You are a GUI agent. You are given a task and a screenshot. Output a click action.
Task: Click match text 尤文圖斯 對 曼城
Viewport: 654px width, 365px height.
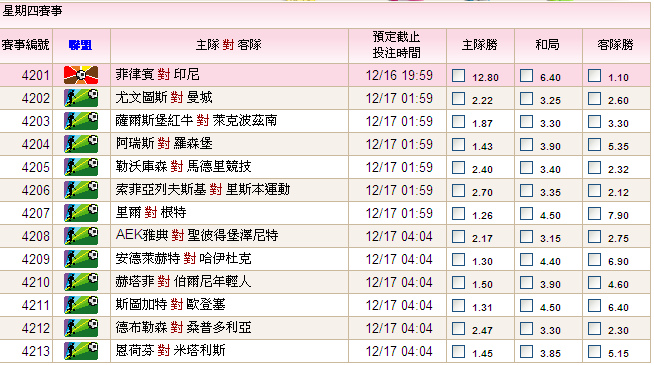(x=164, y=98)
